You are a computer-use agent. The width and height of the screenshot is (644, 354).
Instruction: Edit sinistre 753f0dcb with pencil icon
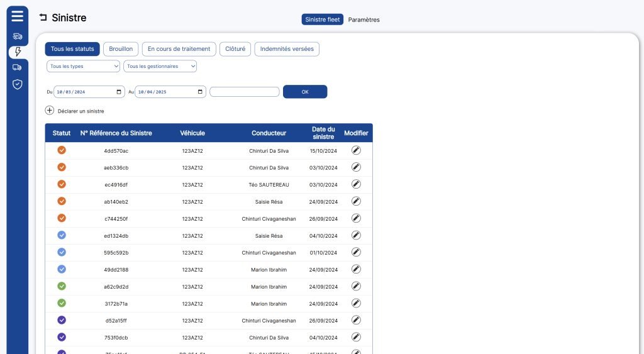(356, 337)
